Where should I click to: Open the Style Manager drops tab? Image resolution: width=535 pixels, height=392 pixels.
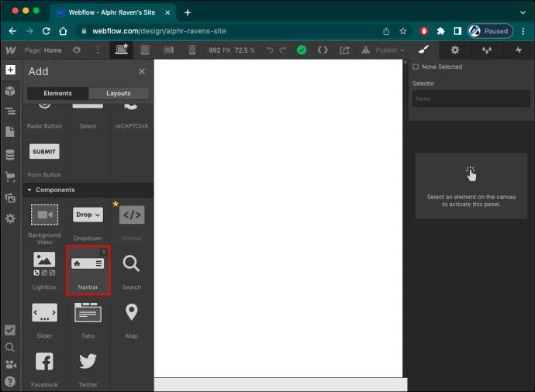tap(487, 50)
